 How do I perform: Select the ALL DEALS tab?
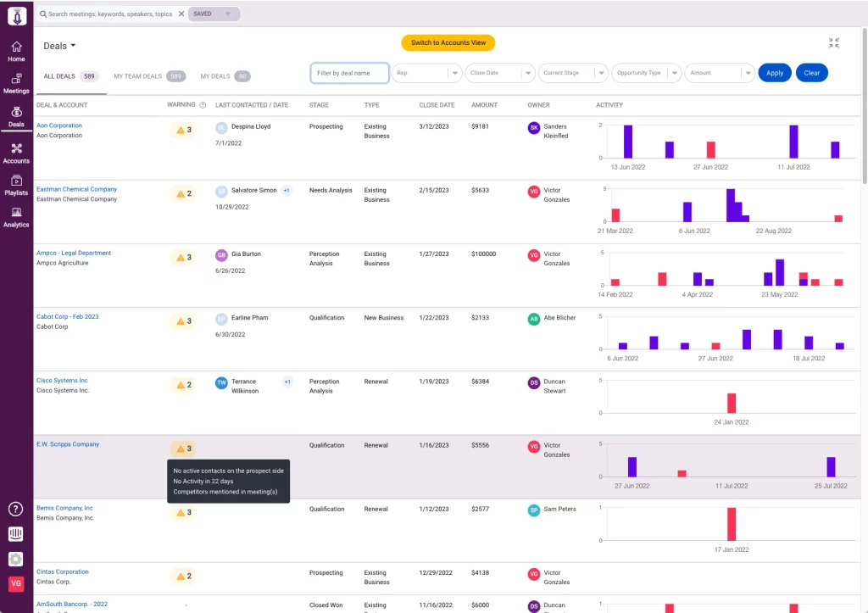pos(70,76)
